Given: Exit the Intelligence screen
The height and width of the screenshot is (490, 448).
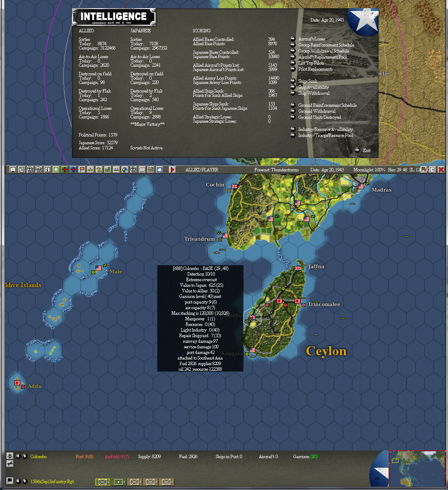Looking at the screenshot, I should click(367, 150).
